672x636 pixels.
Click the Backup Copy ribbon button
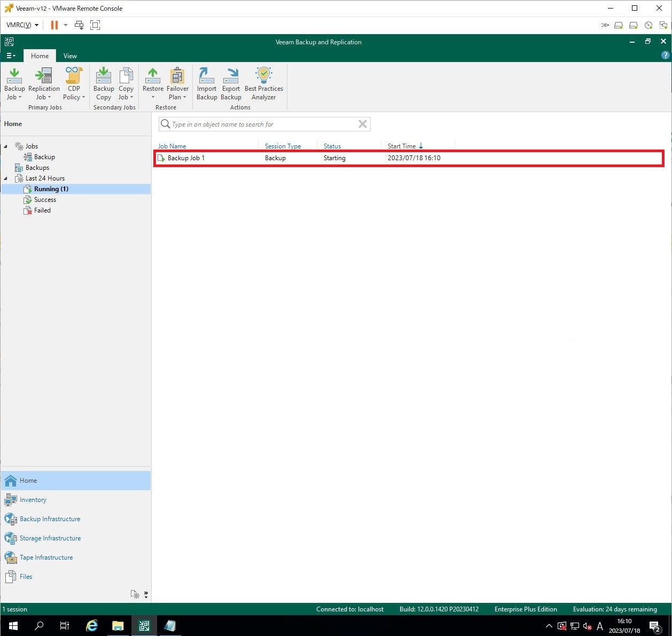click(104, 84)
